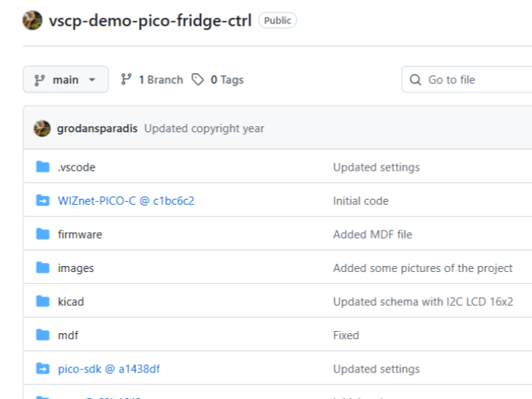
Task: Click the grodansparadis commit author avatar
Action: [42, 129]
